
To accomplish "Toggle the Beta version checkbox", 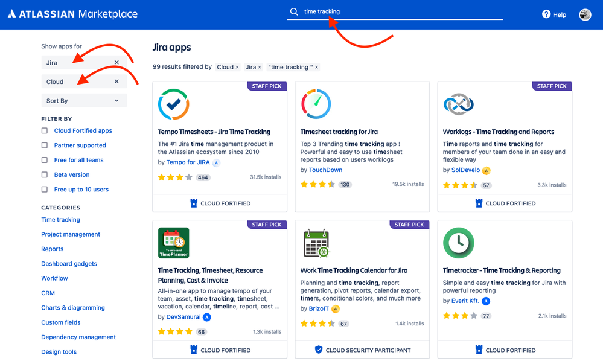I will 45,174.
